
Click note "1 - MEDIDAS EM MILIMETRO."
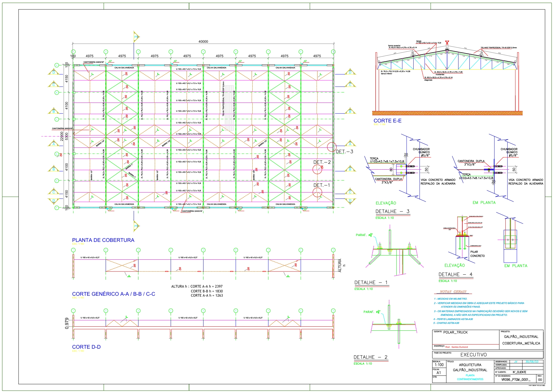(x=450, y=299)
